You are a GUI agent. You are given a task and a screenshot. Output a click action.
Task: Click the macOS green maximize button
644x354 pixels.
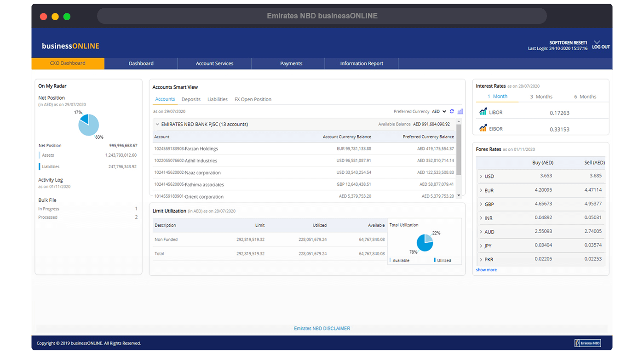click(x=67, y=17)
